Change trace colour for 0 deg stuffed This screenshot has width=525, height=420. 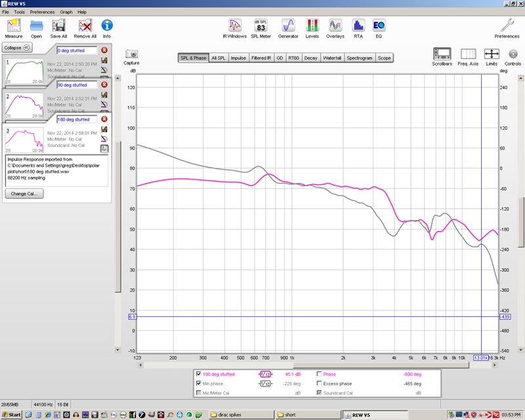point(104,70)
